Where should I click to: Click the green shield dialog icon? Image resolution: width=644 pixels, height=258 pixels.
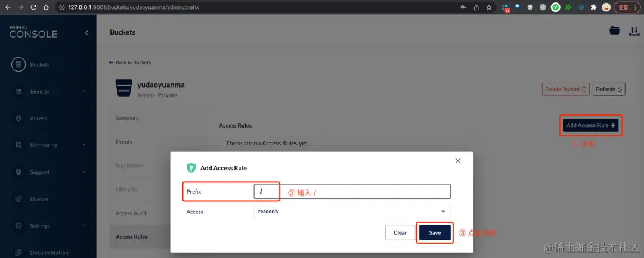coord(191,168)
